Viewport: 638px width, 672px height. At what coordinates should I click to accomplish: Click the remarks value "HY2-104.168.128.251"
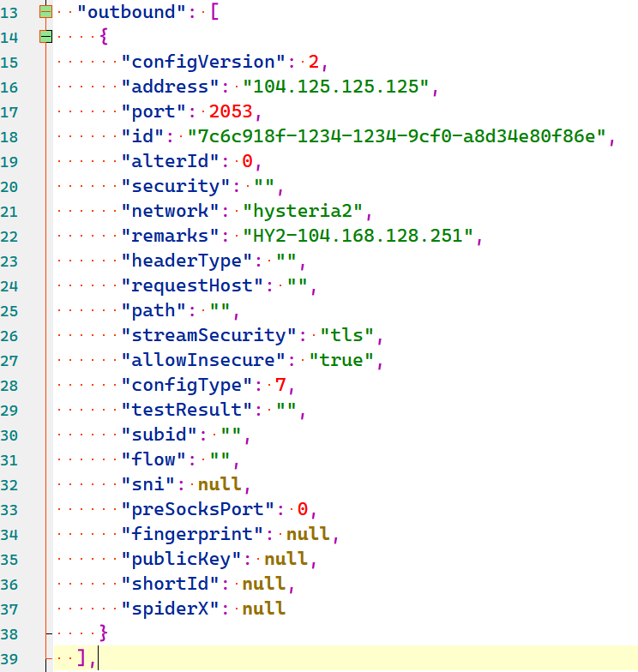pos(358,236)
